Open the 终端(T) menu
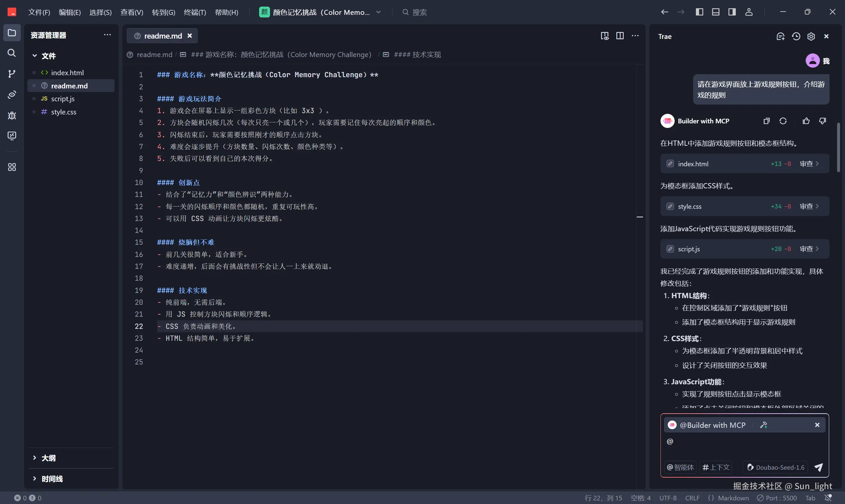This screenshot has width=845, height=504. 195,12
